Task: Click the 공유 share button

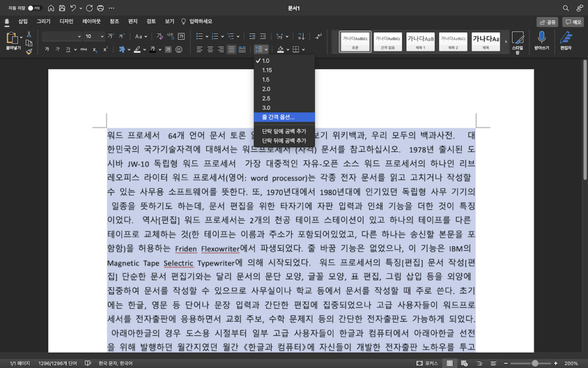Action: 547,22
